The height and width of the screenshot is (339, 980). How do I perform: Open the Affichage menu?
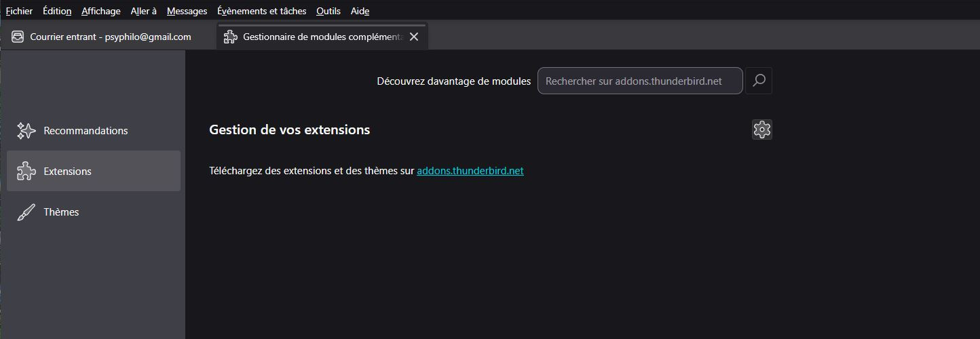pyautogui.click(x=101, y=11)
